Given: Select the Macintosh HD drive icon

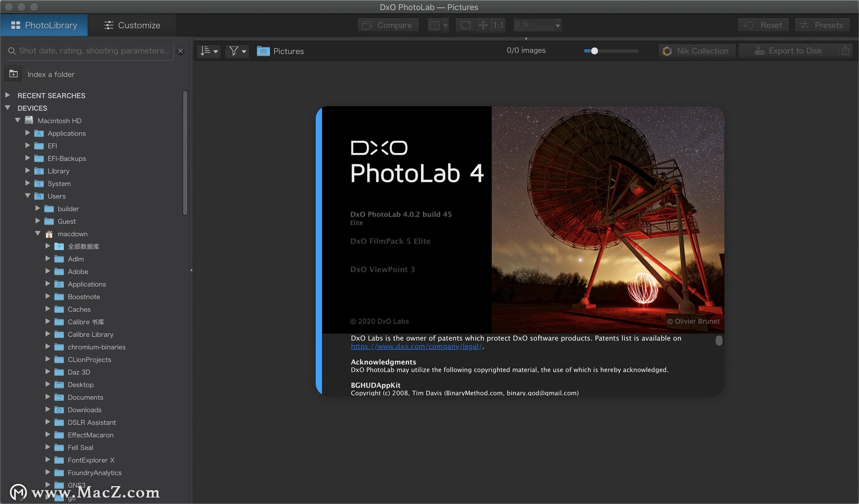Looking at the screenshot, I should (x=29, y=120).
